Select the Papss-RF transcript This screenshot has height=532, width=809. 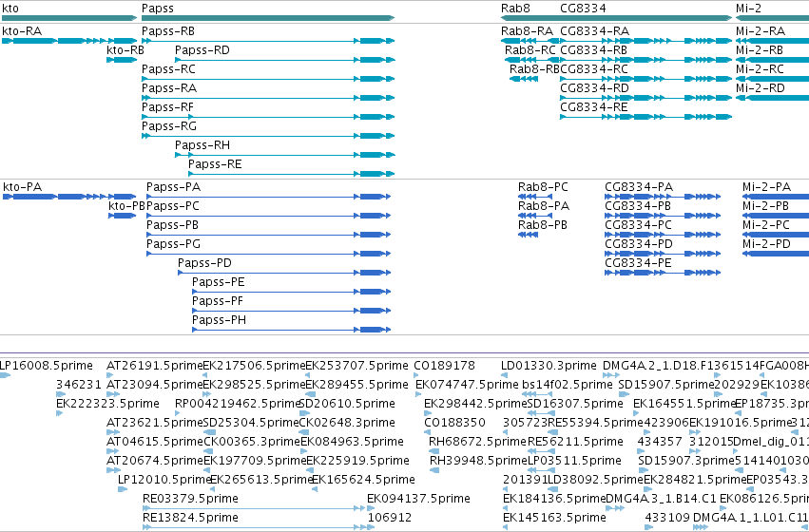tap(268, 117)
